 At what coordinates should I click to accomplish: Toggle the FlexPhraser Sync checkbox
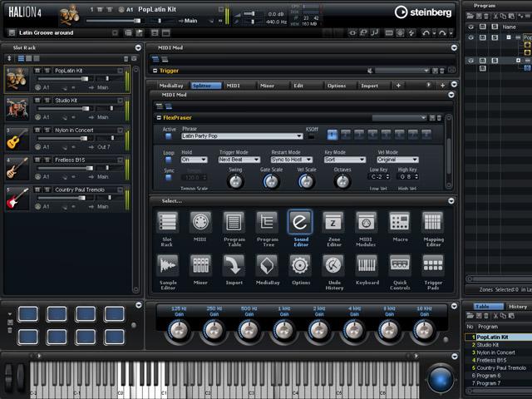pyautogui.click(x=168, y=177)
